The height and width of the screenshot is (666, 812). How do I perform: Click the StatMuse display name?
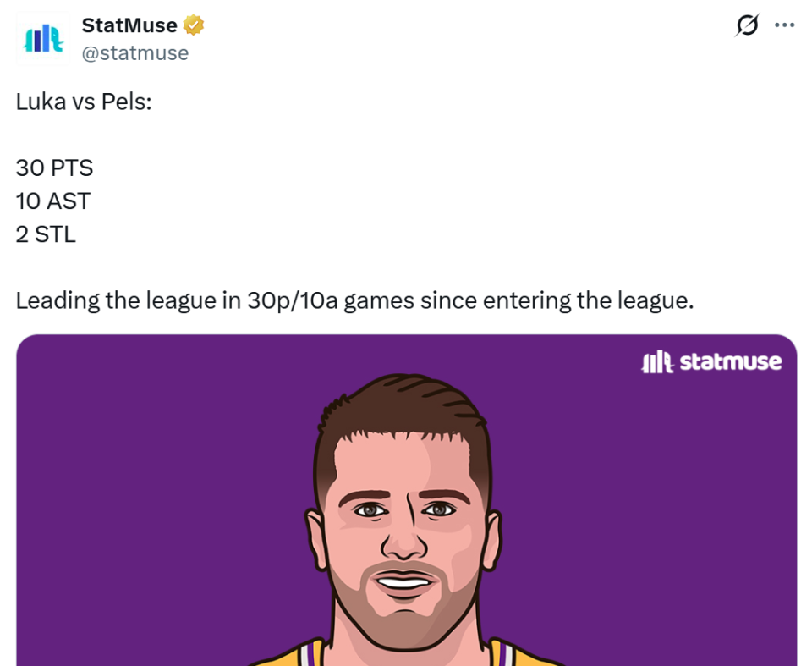pyautogui.click(x=129, y=25)
